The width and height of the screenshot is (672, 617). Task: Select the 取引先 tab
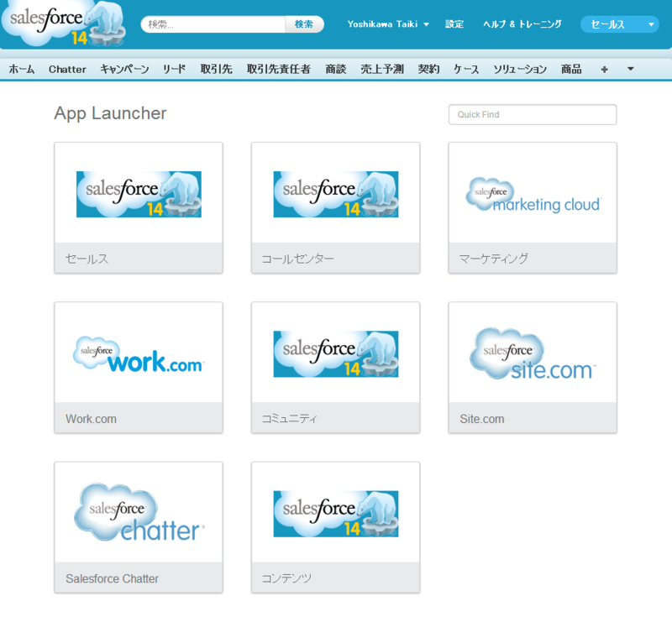(x=217, y=69)
